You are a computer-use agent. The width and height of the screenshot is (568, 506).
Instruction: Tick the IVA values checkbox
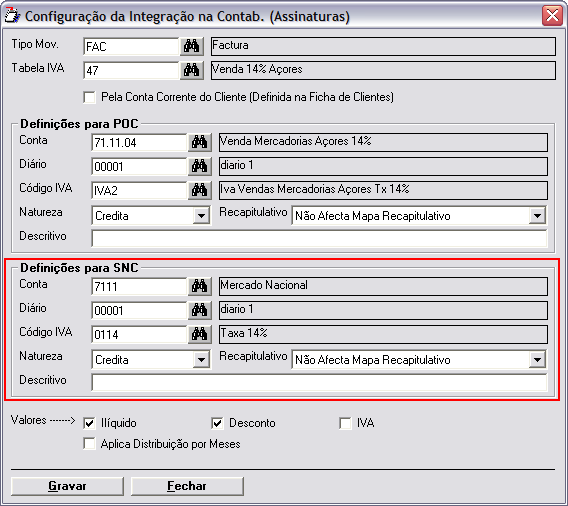[345, 423]
